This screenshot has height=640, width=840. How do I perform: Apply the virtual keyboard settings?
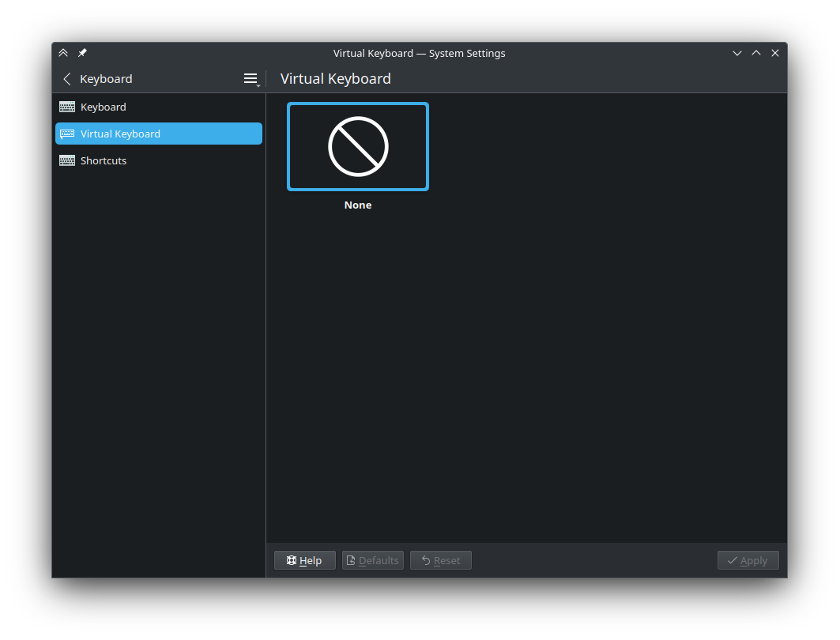748,560
